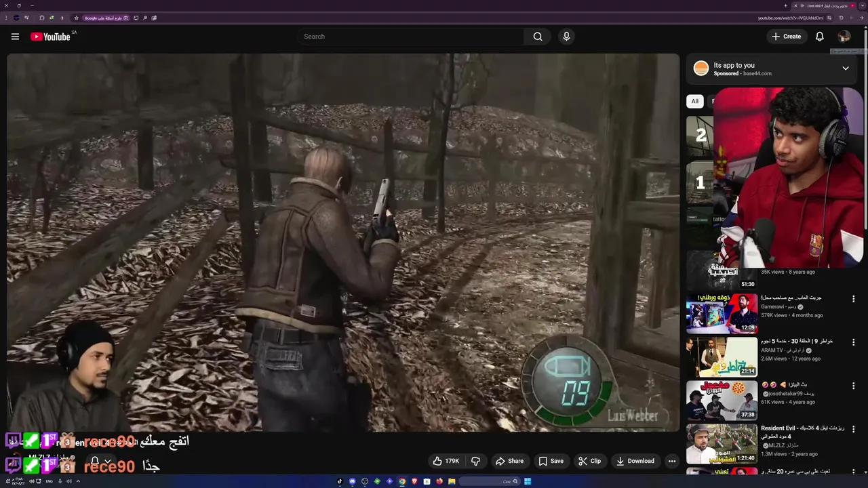The width and height of the screenshot is (868, 488).
Task: Expand the sponsored Its app to you ad
Action: (x=845, y=68)
